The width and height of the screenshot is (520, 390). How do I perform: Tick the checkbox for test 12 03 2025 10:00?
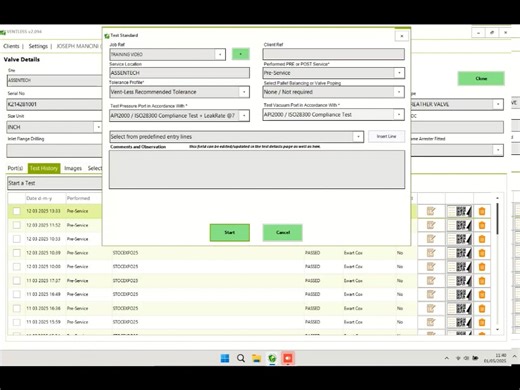pos(17,267)
